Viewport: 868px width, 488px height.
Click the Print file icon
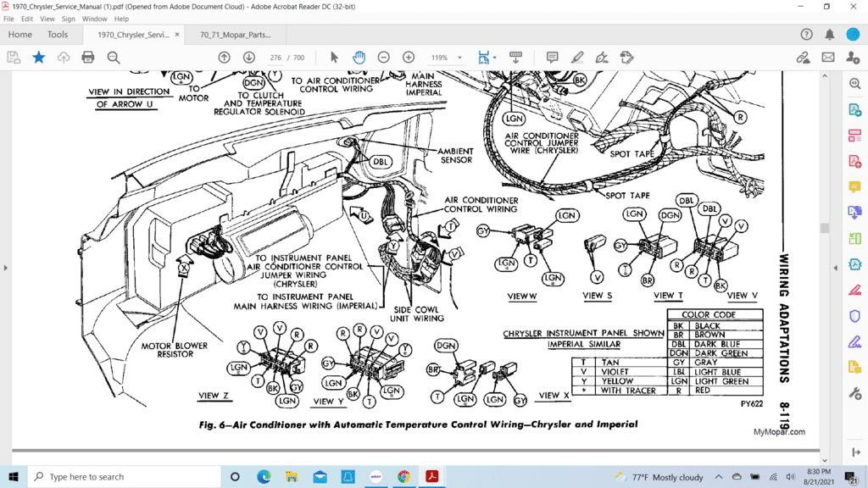click(x=88, y=58)
